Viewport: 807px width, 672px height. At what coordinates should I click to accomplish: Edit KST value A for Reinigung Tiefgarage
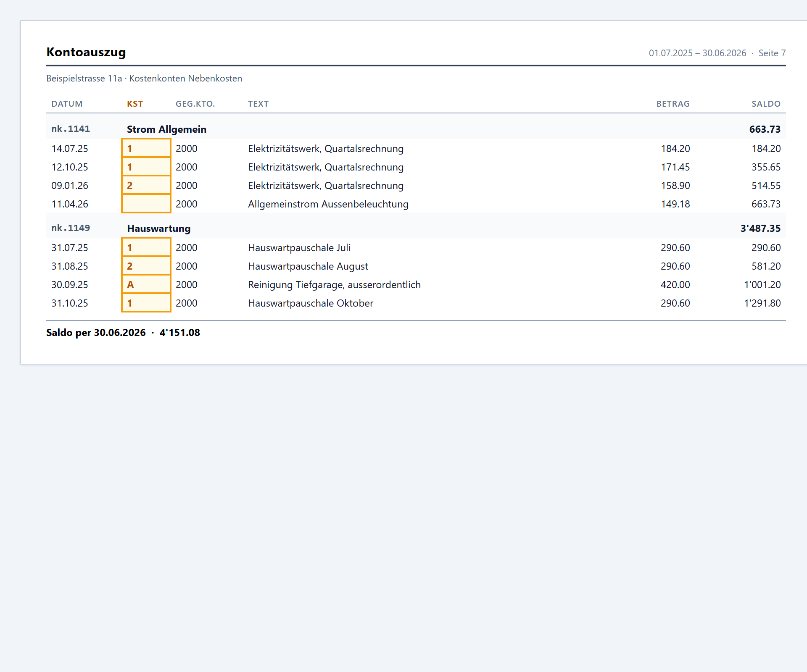(x=146, y=284)
